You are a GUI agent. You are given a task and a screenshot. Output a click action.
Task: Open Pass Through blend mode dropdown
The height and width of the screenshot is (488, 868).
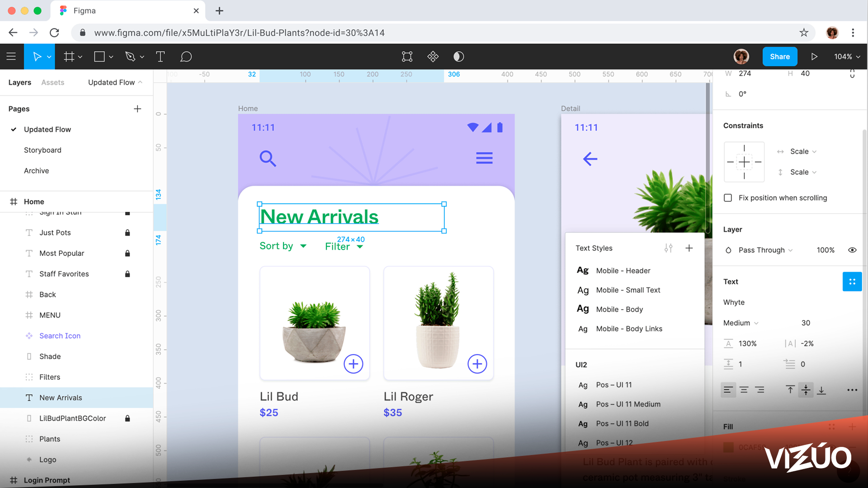[765, 250]
